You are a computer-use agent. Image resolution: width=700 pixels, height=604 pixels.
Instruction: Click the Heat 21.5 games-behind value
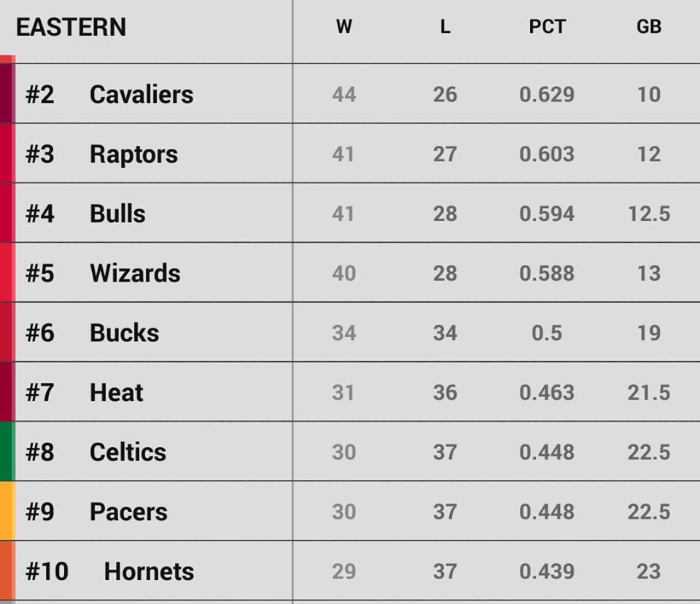point(648,393)
